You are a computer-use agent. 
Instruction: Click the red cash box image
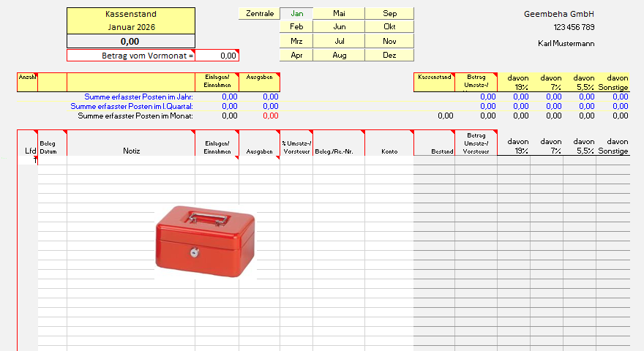205,242
